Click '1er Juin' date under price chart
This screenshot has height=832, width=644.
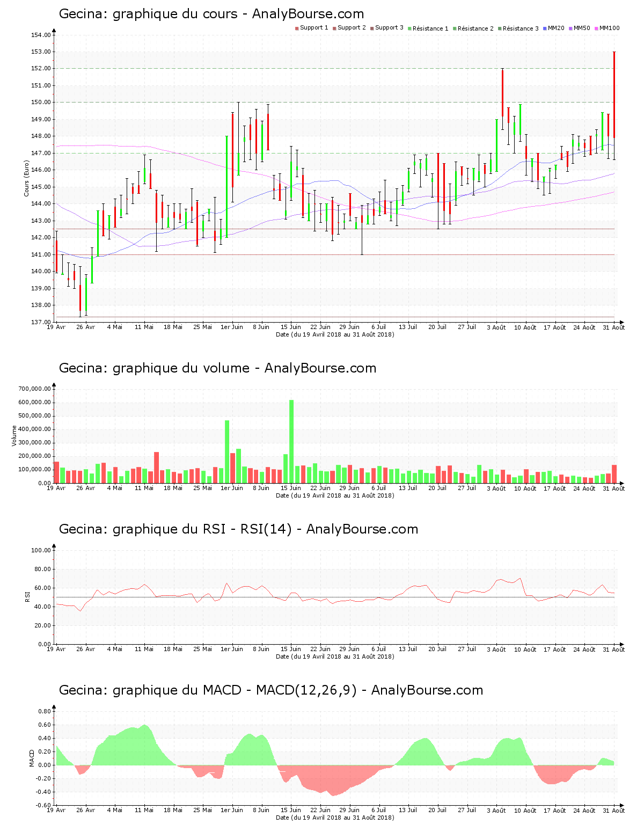coord(232,327)
